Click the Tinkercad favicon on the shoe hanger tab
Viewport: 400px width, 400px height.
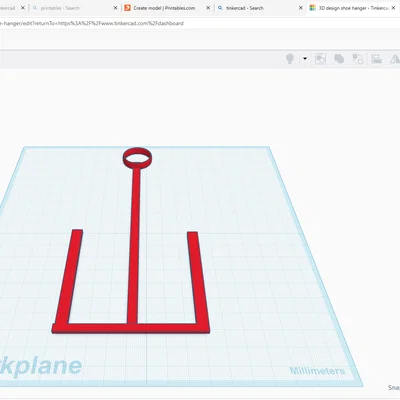(312, 8)
